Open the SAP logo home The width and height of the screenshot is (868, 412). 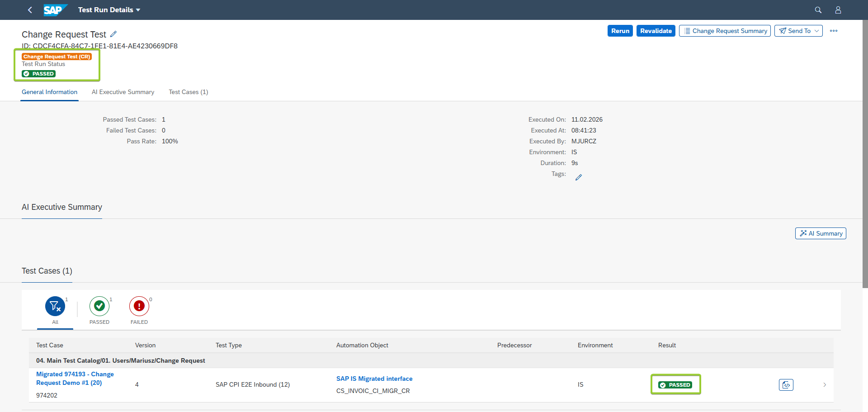[x=56, y=10]
